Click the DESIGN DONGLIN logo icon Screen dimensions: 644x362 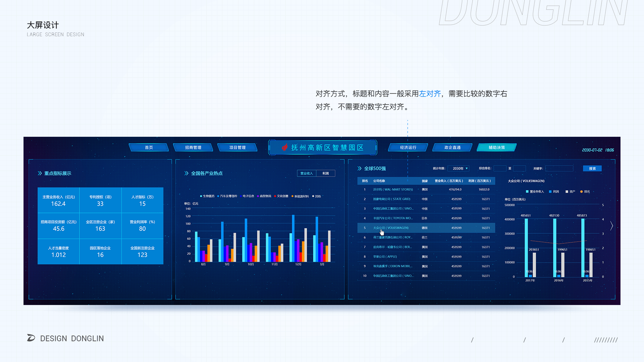coord(31,338)
